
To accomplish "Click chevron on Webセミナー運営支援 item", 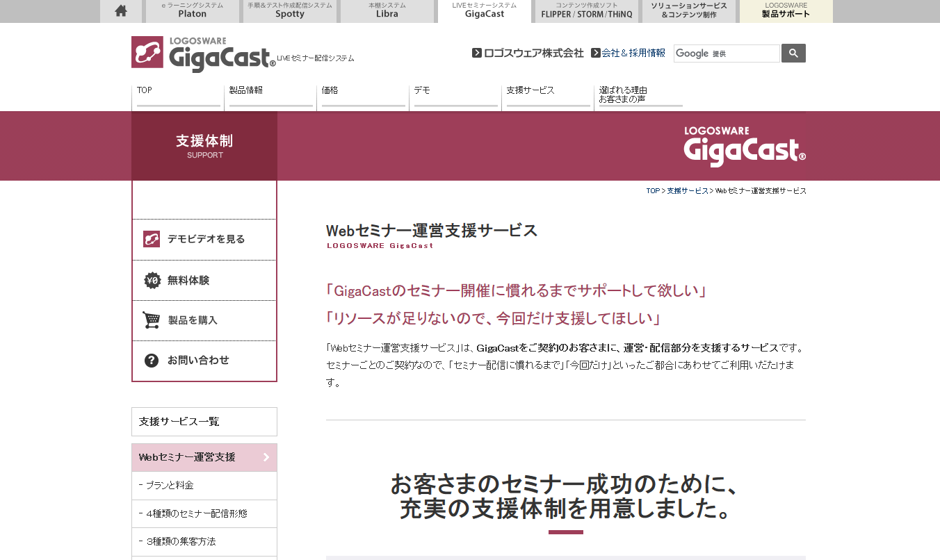I will (x=266, y=457).
